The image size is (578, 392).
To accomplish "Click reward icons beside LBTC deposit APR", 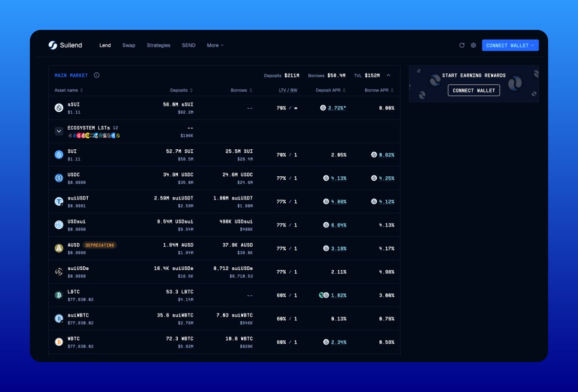I will (x=324, y=295).
